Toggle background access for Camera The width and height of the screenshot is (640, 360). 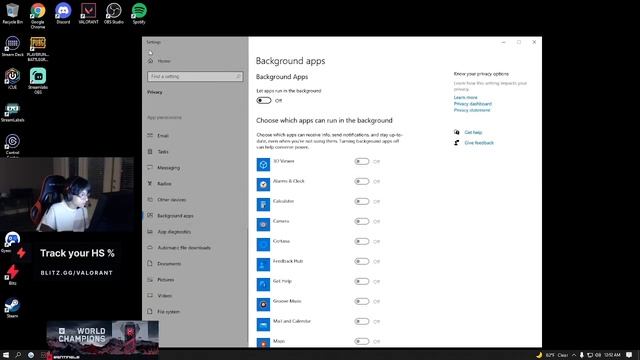tap(362, 222)
